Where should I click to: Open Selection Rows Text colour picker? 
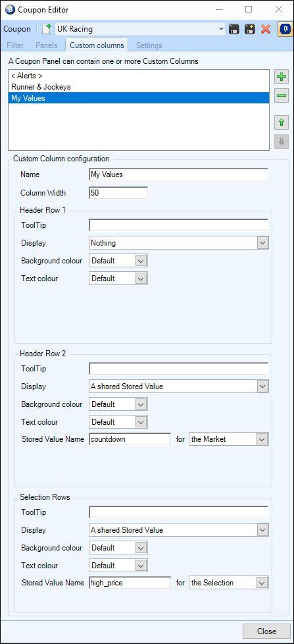click(118, 566)
